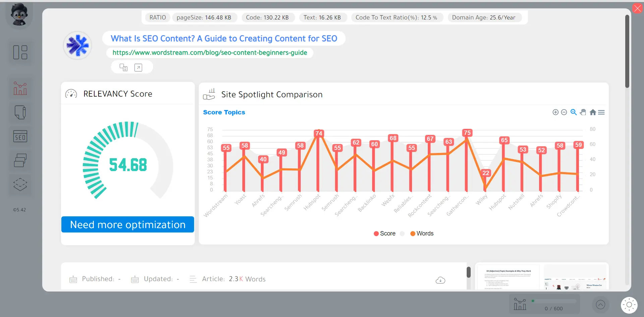Click the Gathercon 75 score bar label
This screenshot has height=317, width=644.
tap(467, 133)
